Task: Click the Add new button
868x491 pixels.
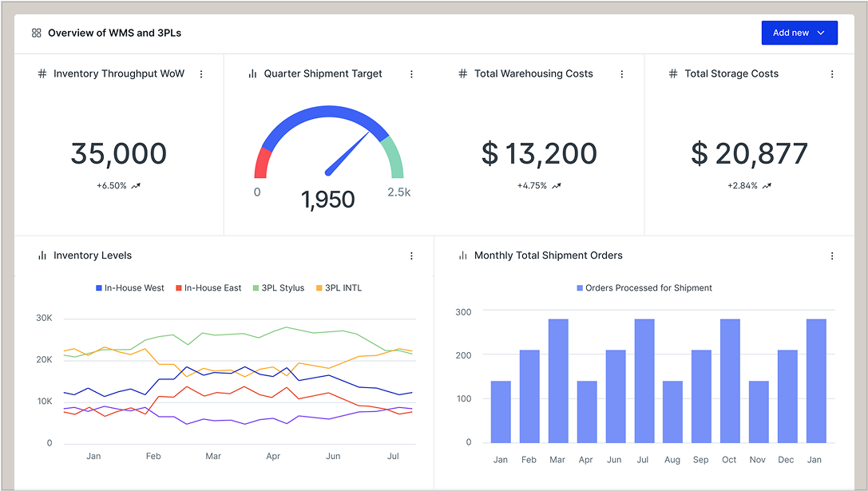Action: tap(790, 34)
